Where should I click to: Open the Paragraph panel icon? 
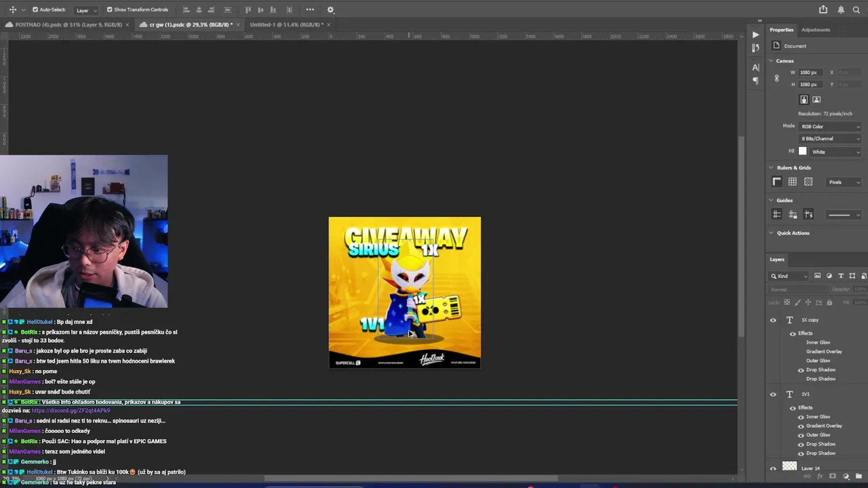pyautogui.click(x=755, y=81)
